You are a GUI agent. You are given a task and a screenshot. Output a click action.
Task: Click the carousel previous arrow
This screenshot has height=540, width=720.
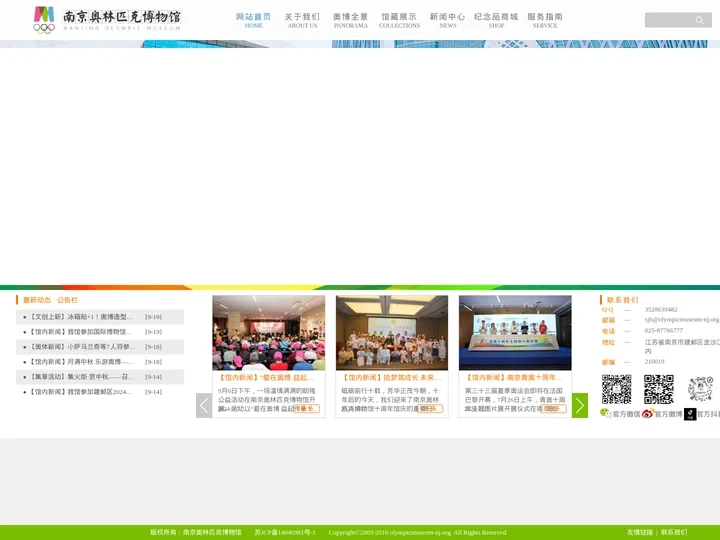(204, 405)
